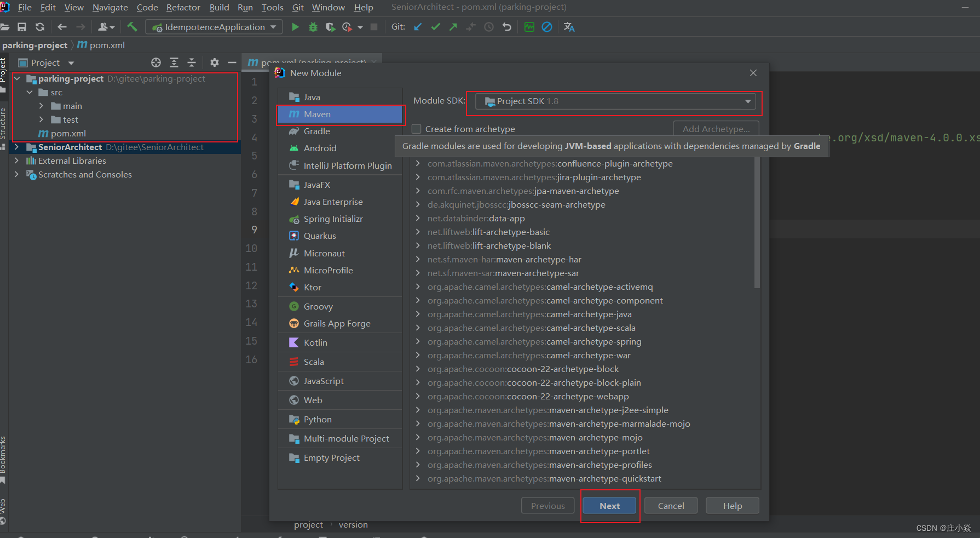Image resolution: width=980 pixels, height=538 pixels.
Task: Close the New Module dialog
Action: [753, 73]
